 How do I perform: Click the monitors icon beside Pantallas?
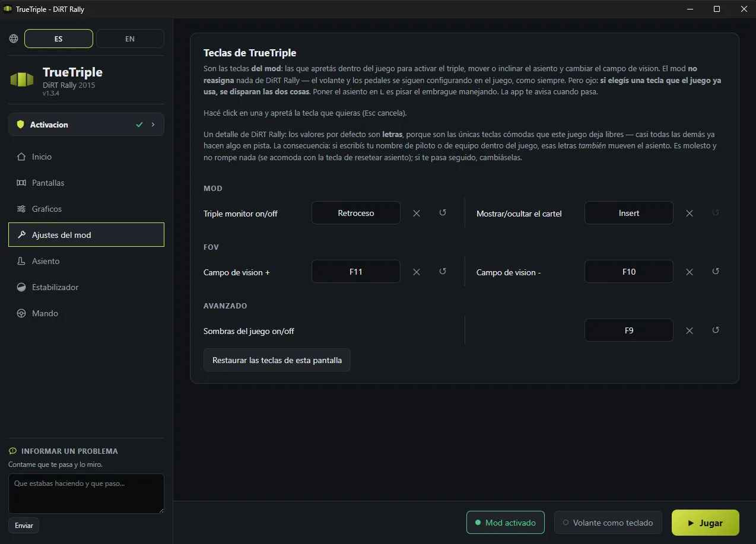(x=21, y=183)
